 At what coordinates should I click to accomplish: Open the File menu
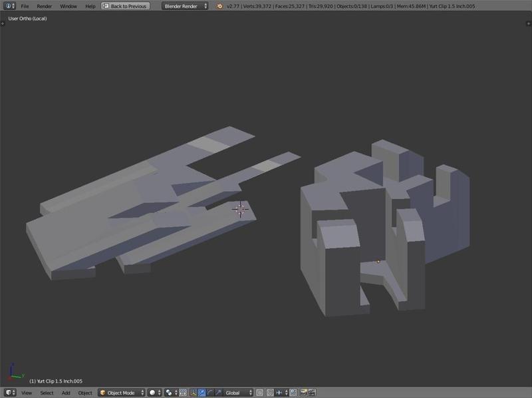(25, 6)
